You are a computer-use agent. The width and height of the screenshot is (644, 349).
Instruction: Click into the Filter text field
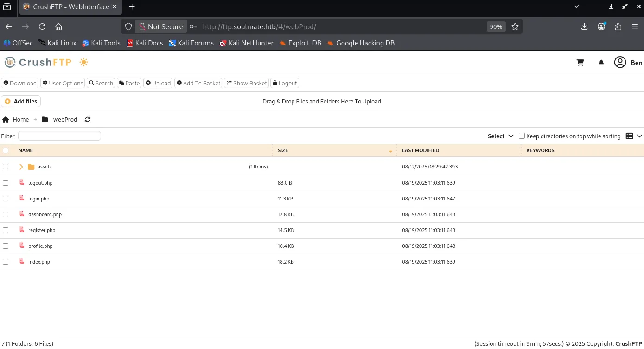[59, 136]
